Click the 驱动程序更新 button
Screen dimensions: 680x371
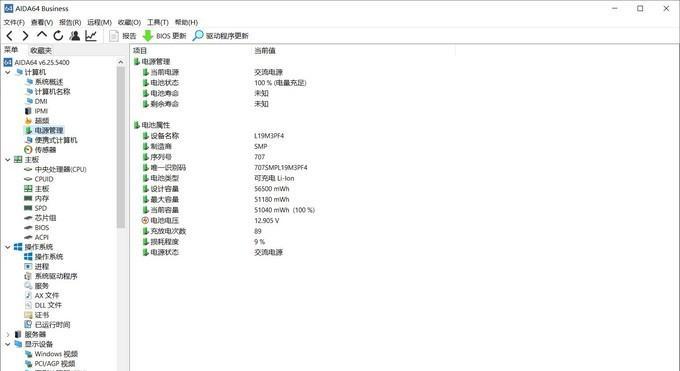click(221, 36)
